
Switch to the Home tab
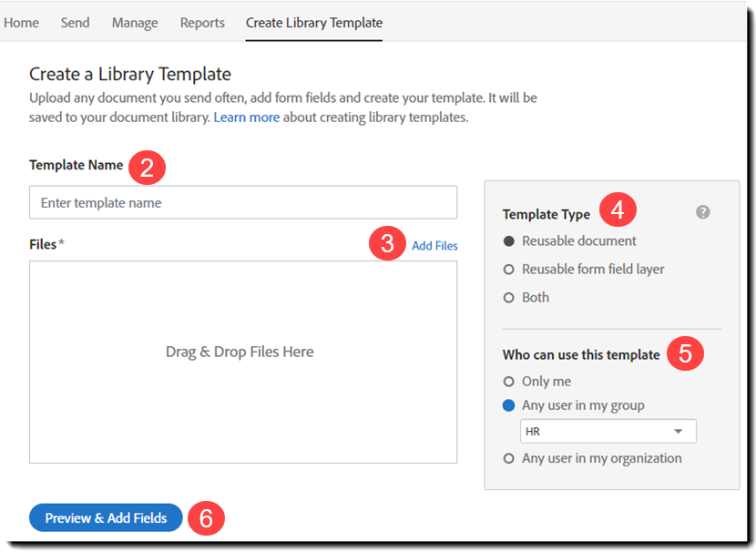(x=21, y=23)
